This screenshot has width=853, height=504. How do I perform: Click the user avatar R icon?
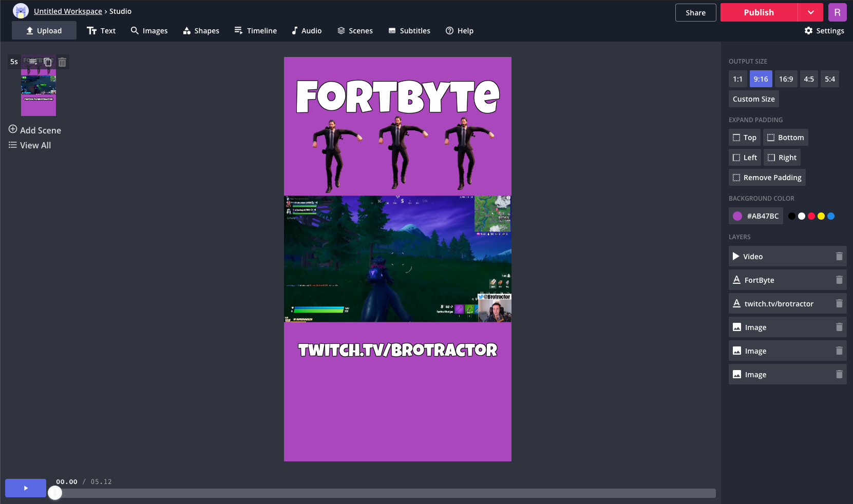click(837, 12)
